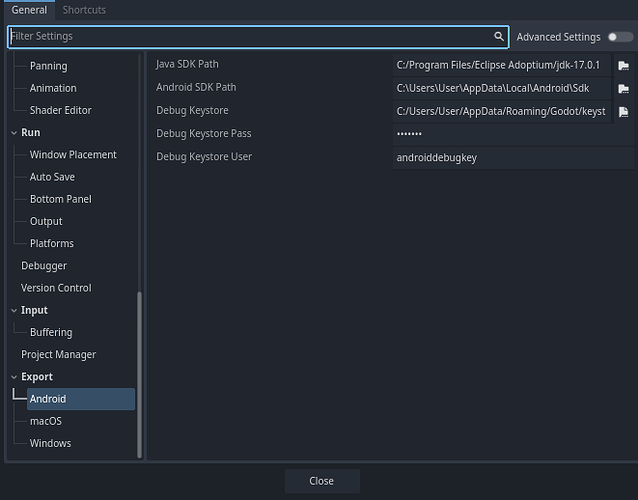Select Windows export settings
This screenshot has height=500, width=638.
pyautogui.click(x=50, y=443)
